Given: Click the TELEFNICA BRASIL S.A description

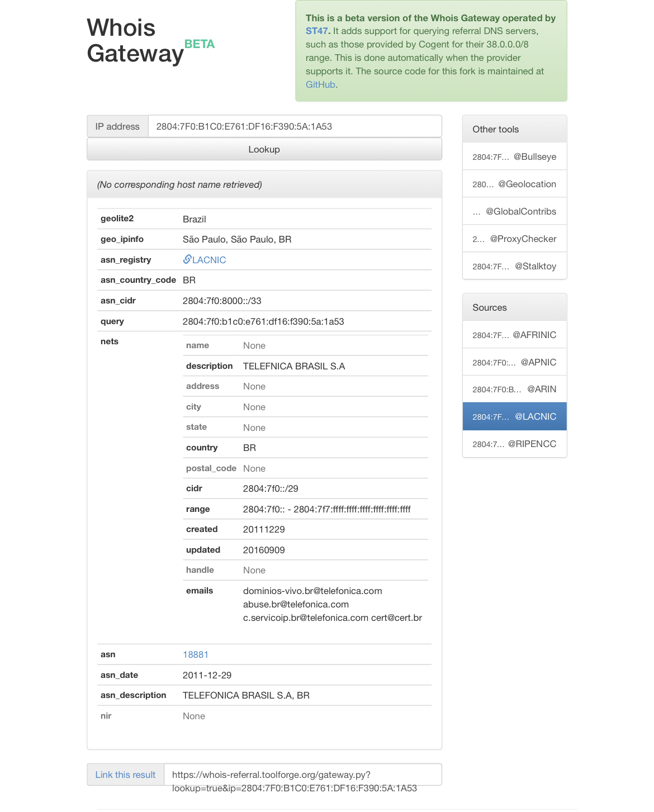Looking at the screenshot, I should pos(294,366).
